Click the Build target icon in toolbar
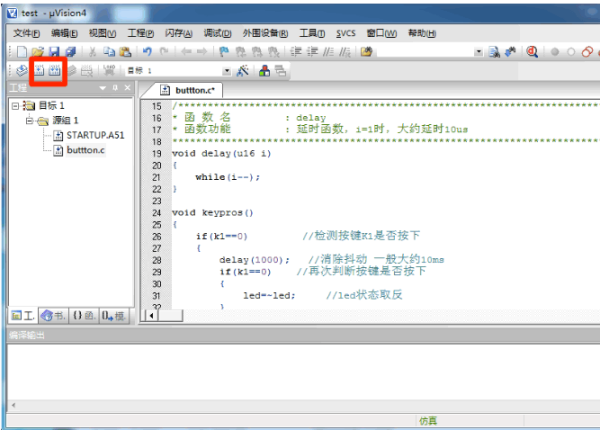Screen dimensions: 600x430 pos(39,70)
